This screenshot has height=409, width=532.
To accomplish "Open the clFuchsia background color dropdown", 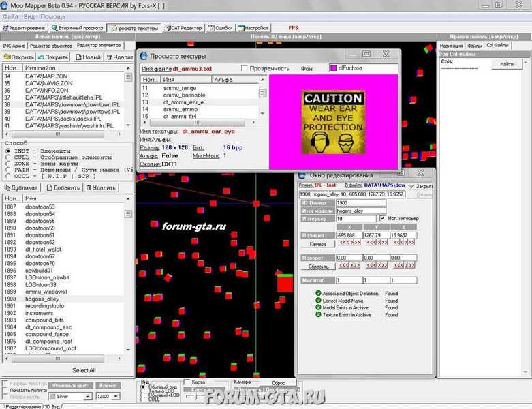I will pos(364,68).
